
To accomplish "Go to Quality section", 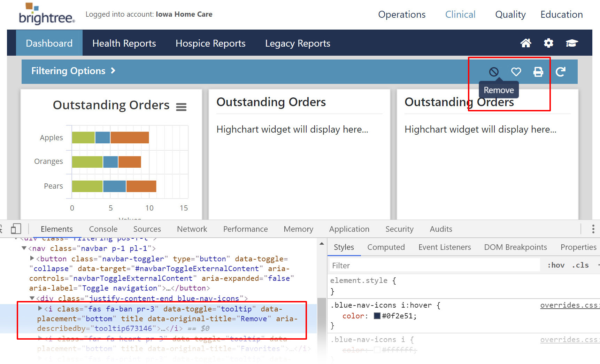I will point(510,15).
